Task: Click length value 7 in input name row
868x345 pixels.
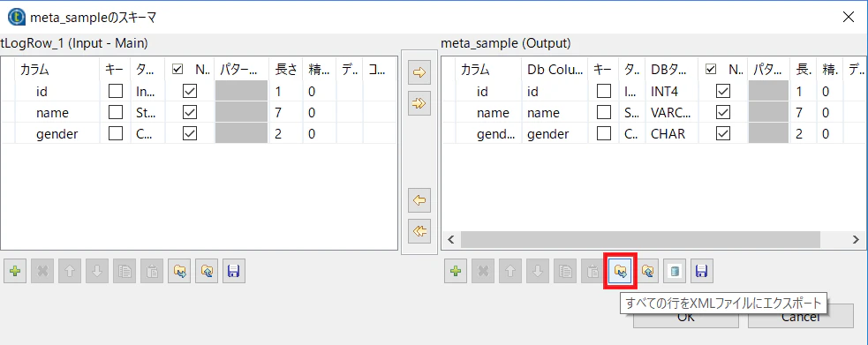Action: coord(286,113)
